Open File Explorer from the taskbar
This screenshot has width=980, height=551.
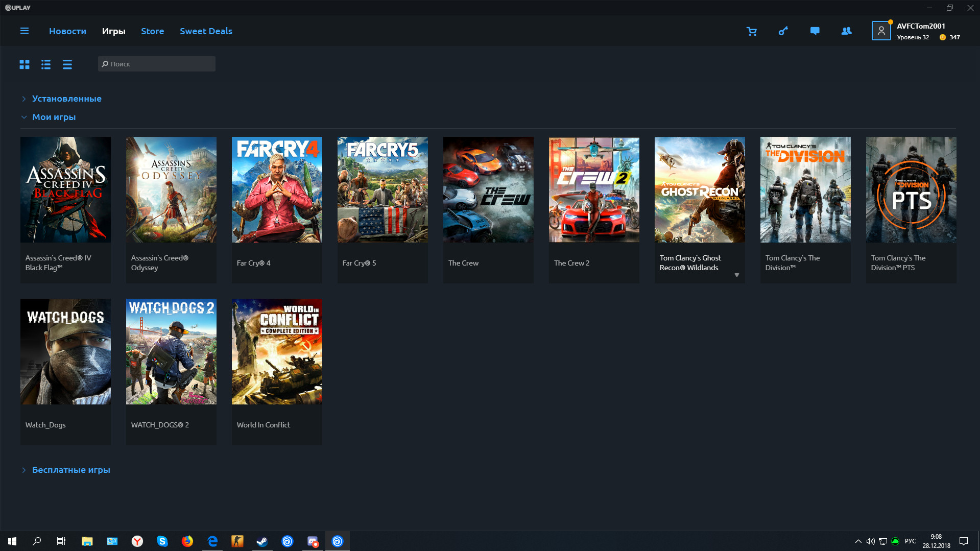pos(87,541)
